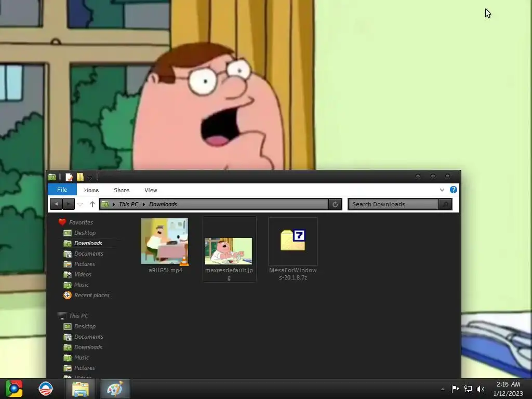Click 'Downloads' in the address bar

(163, 204)
